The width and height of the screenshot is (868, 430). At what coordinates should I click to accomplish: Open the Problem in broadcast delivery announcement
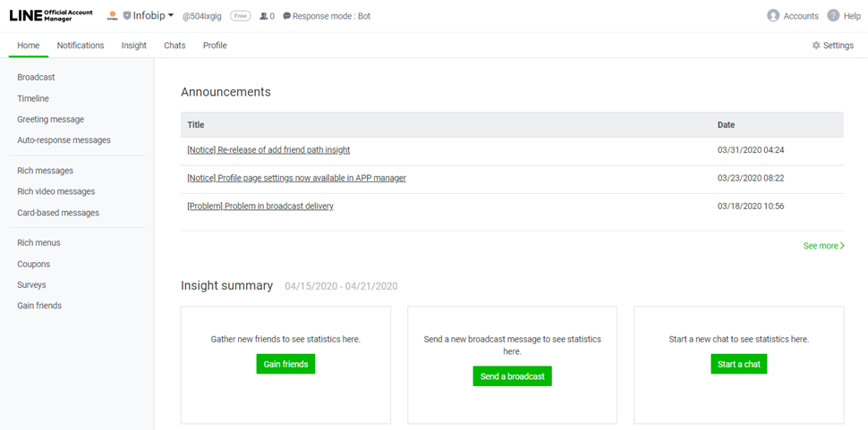pyautogui.click(x=260, y=207)
